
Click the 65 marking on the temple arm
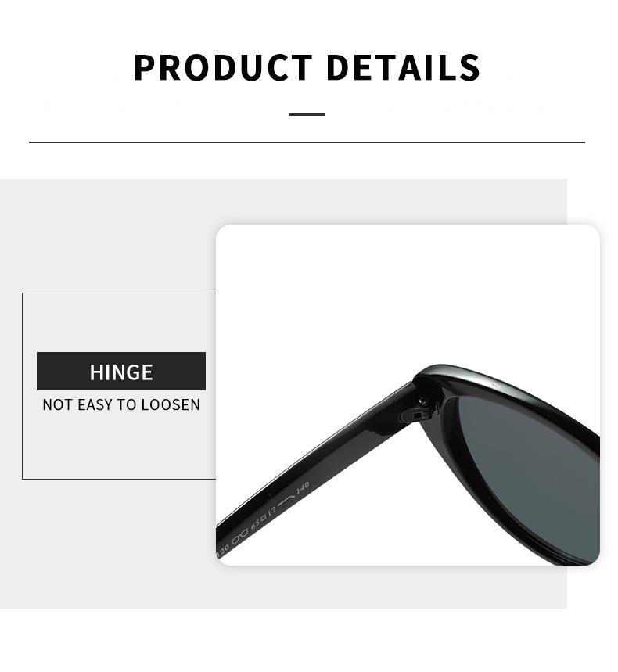pos(256,523)
